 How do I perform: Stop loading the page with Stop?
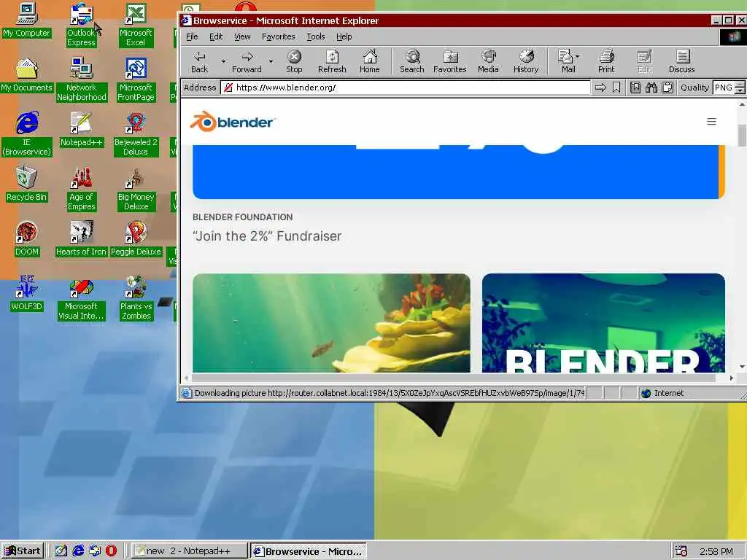(x=294, y=62)
